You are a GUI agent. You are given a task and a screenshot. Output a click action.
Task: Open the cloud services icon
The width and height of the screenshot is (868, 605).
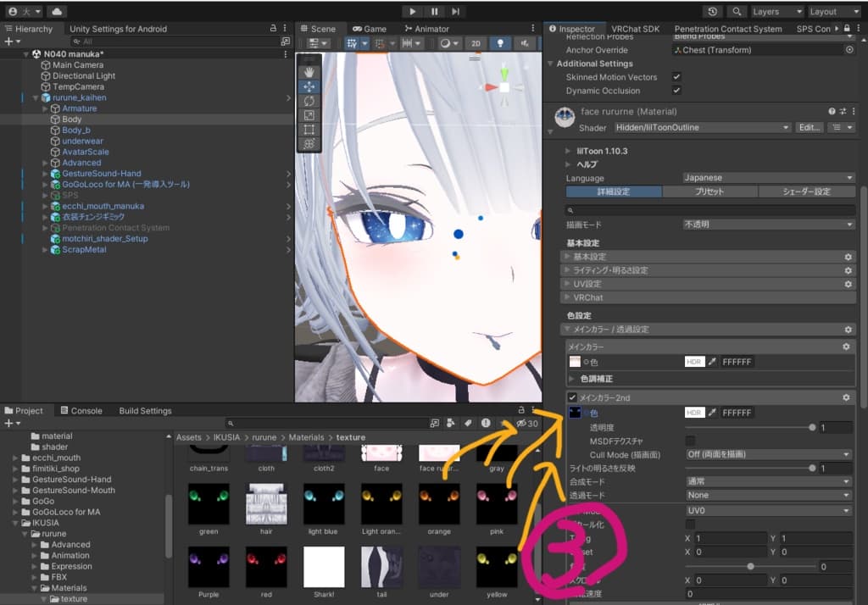[57, 11]
